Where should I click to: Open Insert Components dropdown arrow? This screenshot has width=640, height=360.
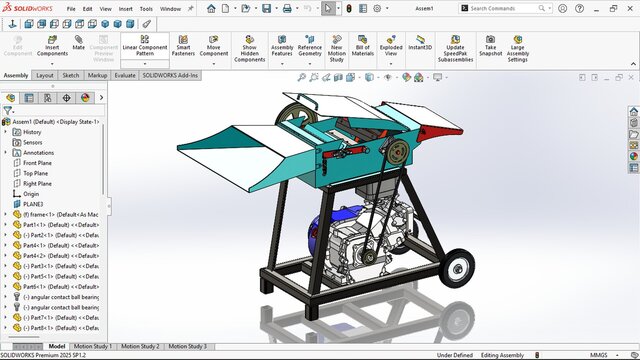click(x=52, y=64)
